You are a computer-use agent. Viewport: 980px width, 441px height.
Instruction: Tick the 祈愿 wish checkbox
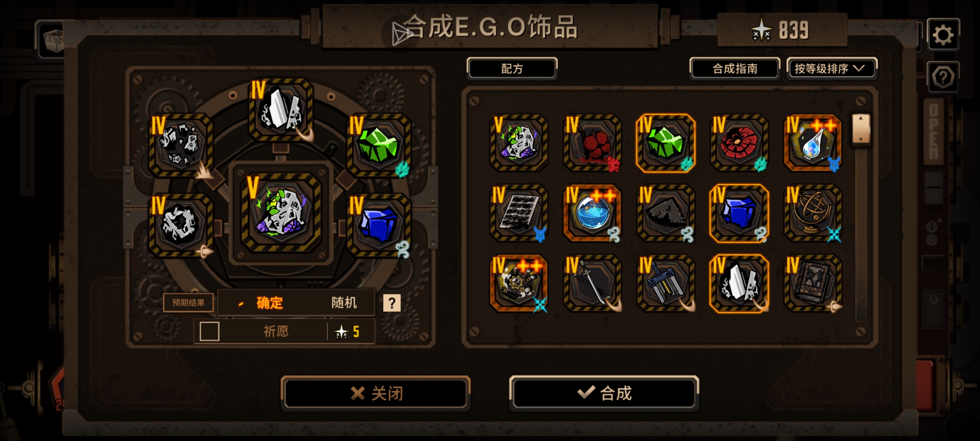[209, 331]
